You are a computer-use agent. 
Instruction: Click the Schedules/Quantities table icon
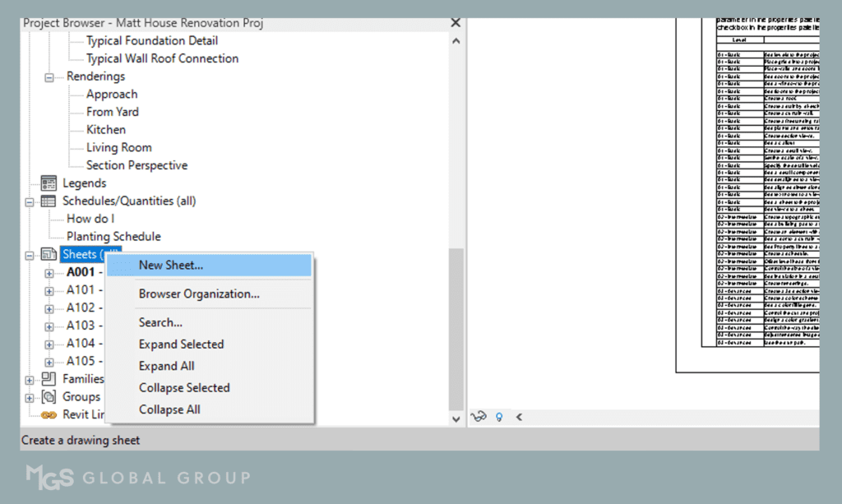49,201
